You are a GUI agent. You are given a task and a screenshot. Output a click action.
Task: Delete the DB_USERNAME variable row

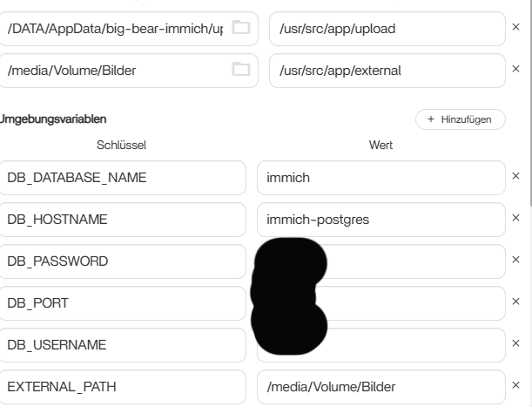515,344
